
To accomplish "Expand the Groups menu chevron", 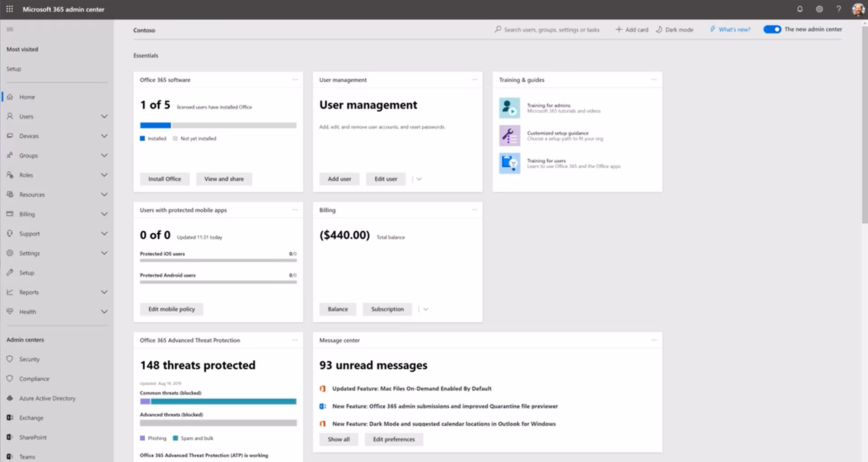I will click(104, 155).
